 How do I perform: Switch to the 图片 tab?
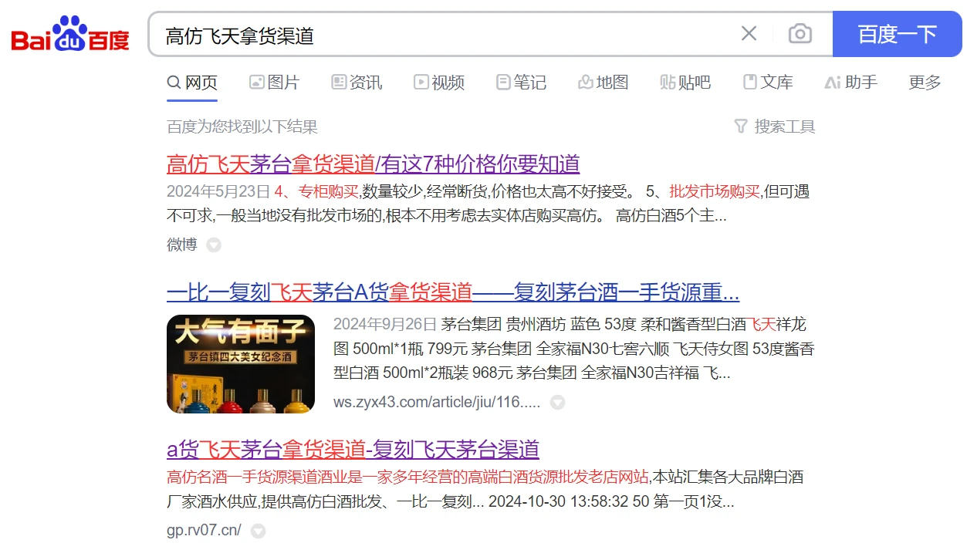click(274, 82)
